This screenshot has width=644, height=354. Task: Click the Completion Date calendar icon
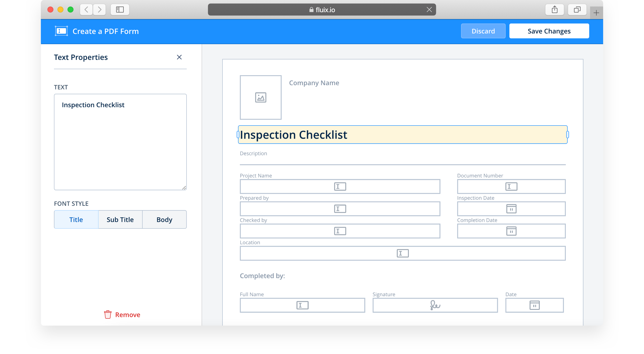[x=511, y=231]
